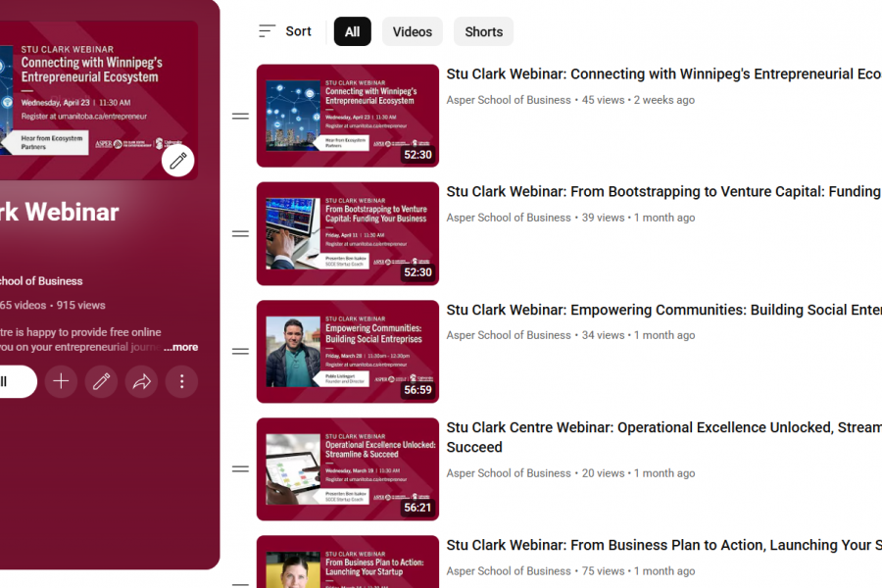Open the Sort dropdown
This screenshot has height=588, width=882.
(x=284, y=31)
